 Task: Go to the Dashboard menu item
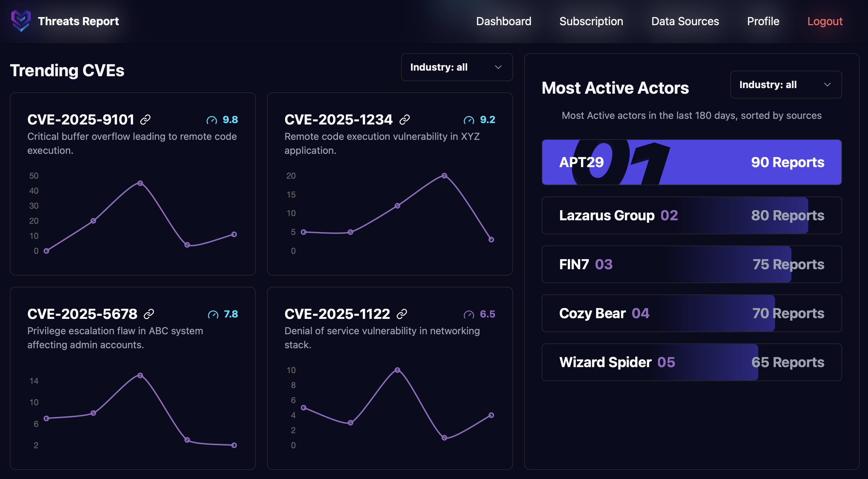pyautogui.click(x=504, y=21)
